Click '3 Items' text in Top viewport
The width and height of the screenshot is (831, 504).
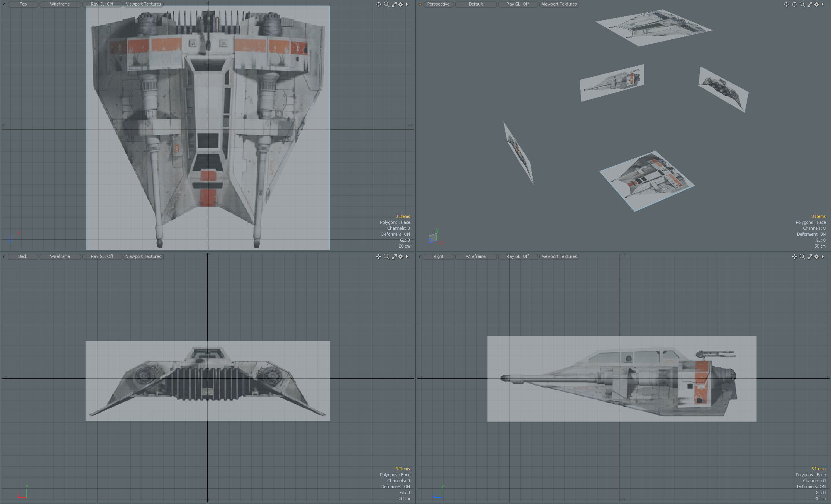tap(403, 216)
